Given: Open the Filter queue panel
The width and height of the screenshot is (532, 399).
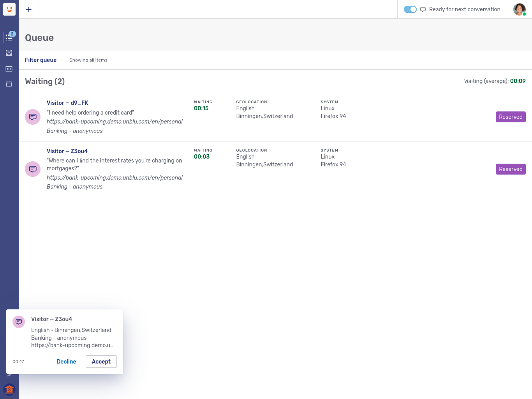Looking at the screenshot, I should tap(41, 60).
